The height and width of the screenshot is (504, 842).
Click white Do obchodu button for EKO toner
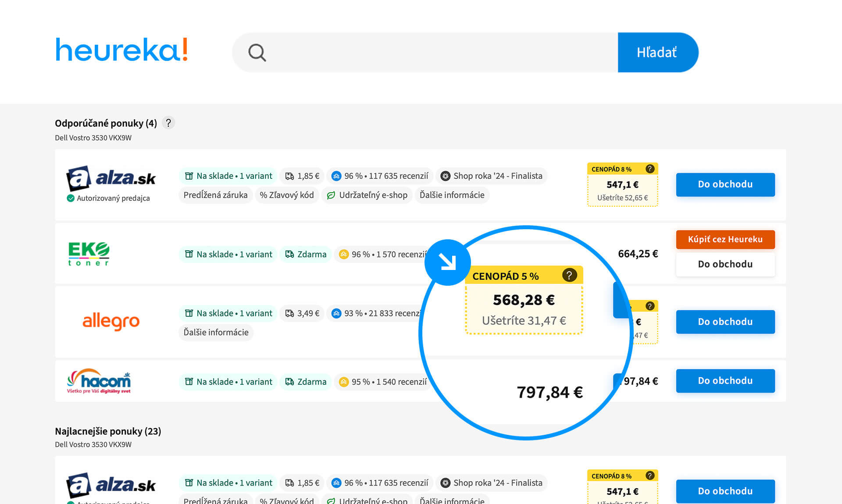tap(725, 264)
